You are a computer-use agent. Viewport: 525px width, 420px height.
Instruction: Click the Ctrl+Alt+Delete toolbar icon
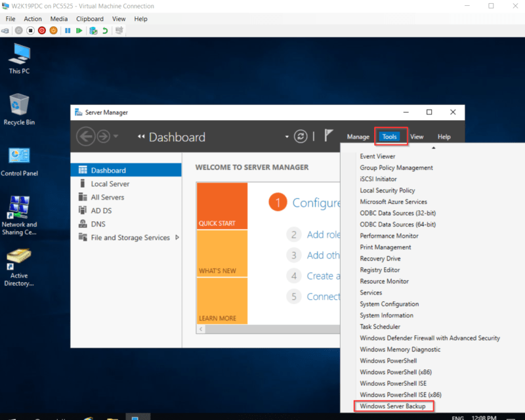[x=5, y=31]
